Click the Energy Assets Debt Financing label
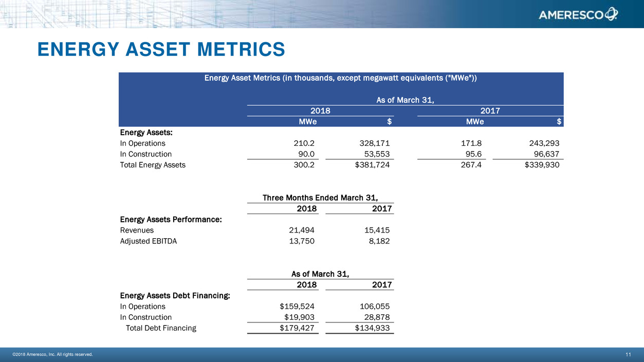Image resolution: width=644 pixels, height=362 pixels. (x=175, y=295)
